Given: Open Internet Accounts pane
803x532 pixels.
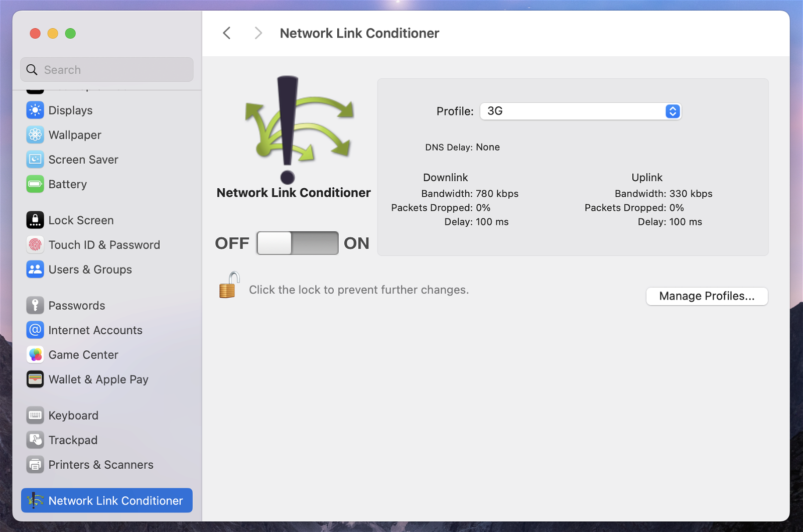Looking at the screenshot, I should click(95, 330).
